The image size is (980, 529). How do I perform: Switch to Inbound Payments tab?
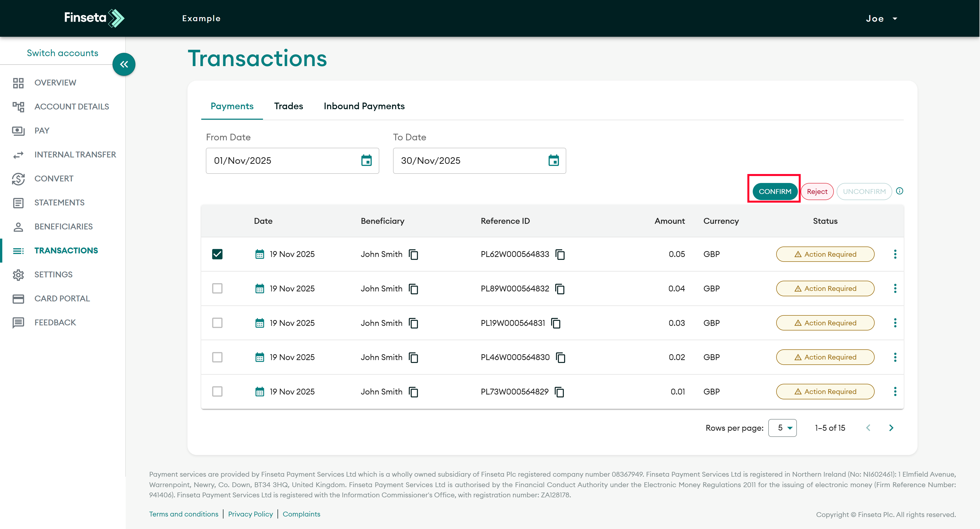tap(364, 106)
